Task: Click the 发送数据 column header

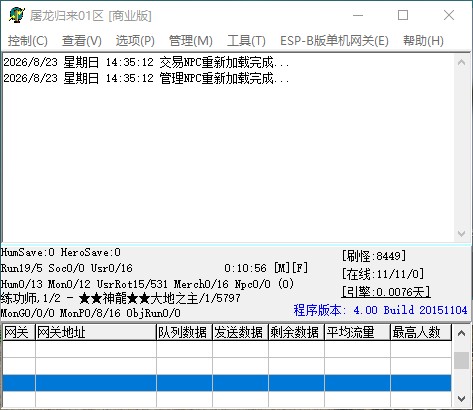Action: (x=240, y=332)
